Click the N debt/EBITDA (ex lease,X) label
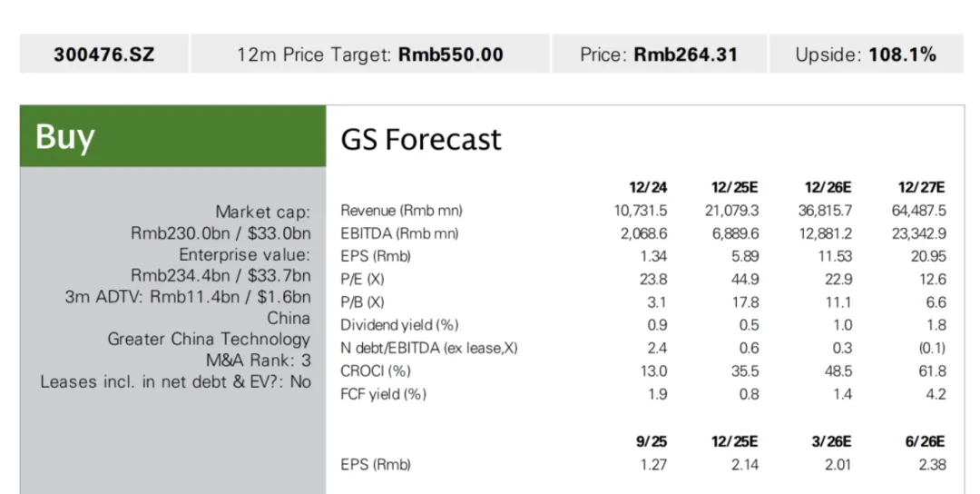Screen dimensions: 980x494 tap(429, 348)
